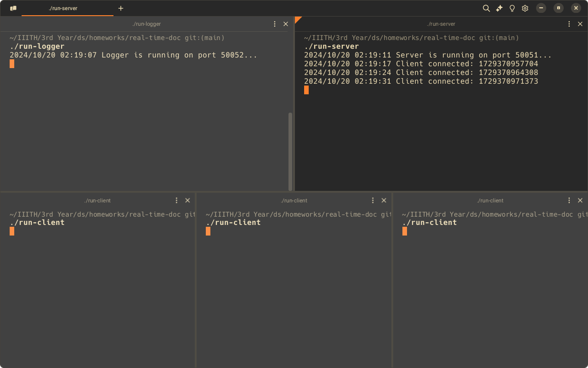Close the first run-client pane
This screenshot has width=588, height=368.
click(x=187, y=201)
